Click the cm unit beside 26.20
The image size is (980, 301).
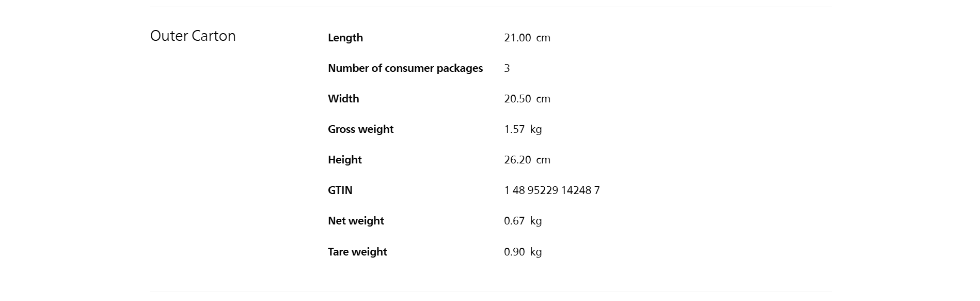coord(543,160)
